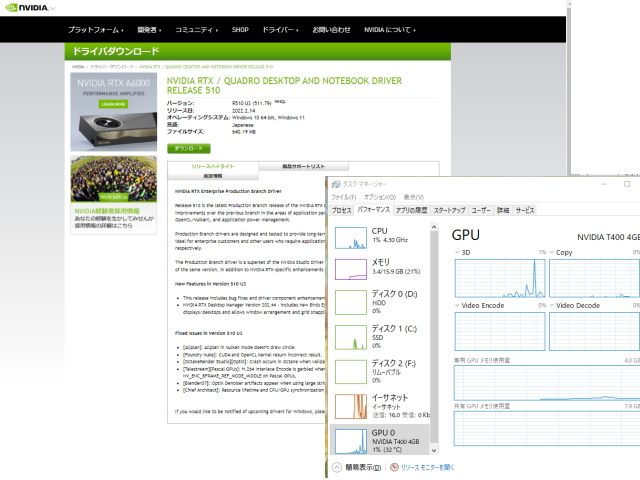Click the ディスク 1 (C:) SSD label
Screen dimensions: 640x480
click(378, 338)
